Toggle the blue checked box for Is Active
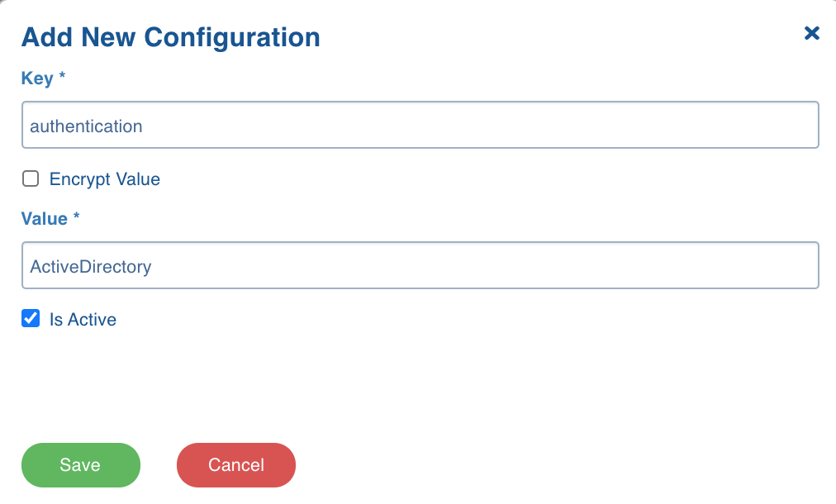This screenshot has width=836, height=504. click(x=31, y=318)
